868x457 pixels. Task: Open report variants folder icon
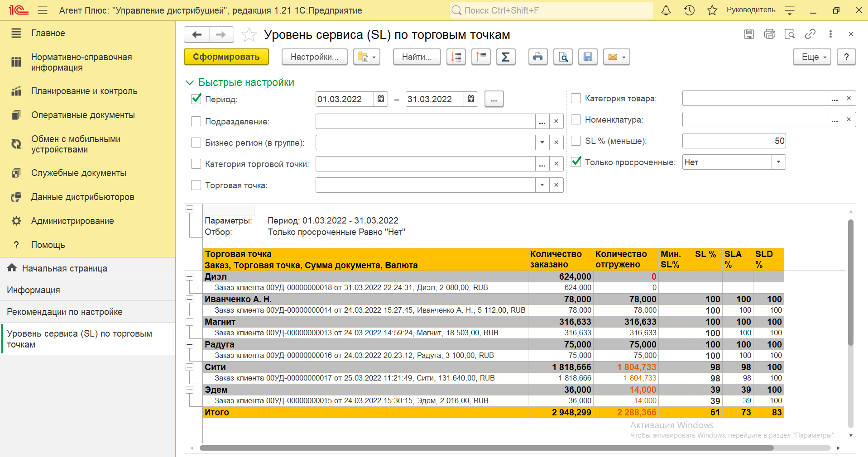366,57
